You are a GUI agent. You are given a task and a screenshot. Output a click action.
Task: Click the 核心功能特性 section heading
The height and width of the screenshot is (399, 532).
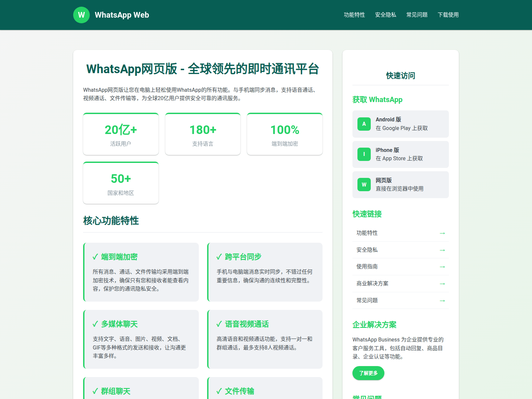click(111, 221)
